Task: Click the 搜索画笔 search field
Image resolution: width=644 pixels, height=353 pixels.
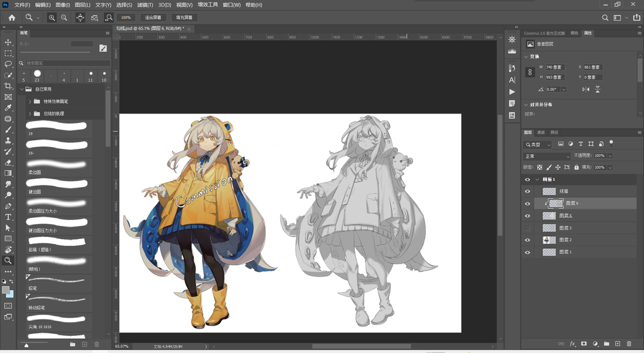Action: point(68,64)
